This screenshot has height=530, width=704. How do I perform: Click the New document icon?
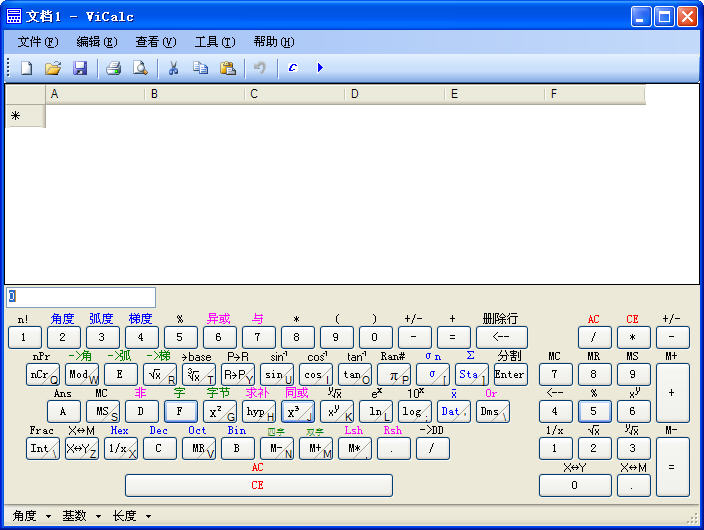27,68
